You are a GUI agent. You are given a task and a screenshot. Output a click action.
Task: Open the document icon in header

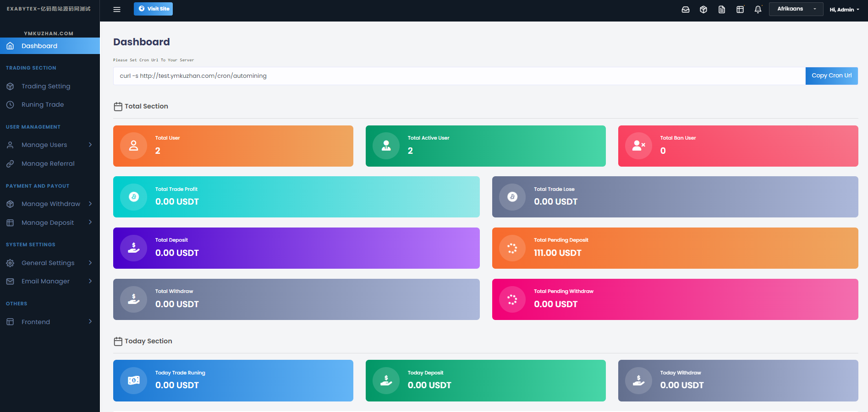(x=722, y=10)
